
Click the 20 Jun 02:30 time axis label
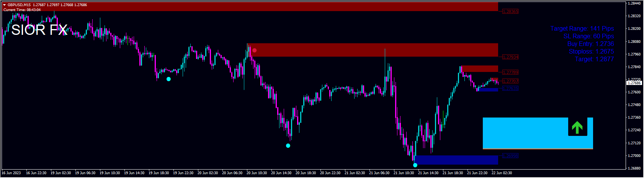(x=208, y=173)
